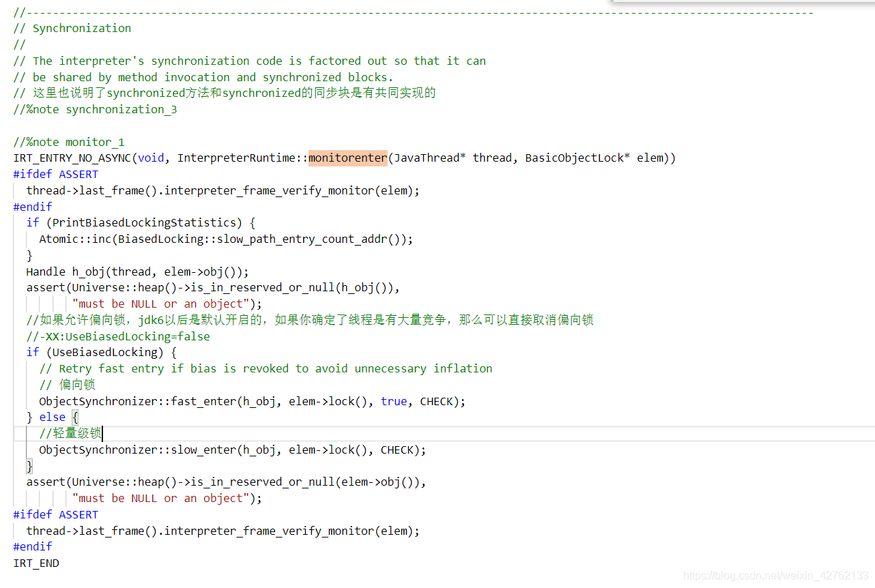Click the 'Handle h_obj(thread, elem->obj());' line
Screen dimensions: 875x588
tap(138, 271)
